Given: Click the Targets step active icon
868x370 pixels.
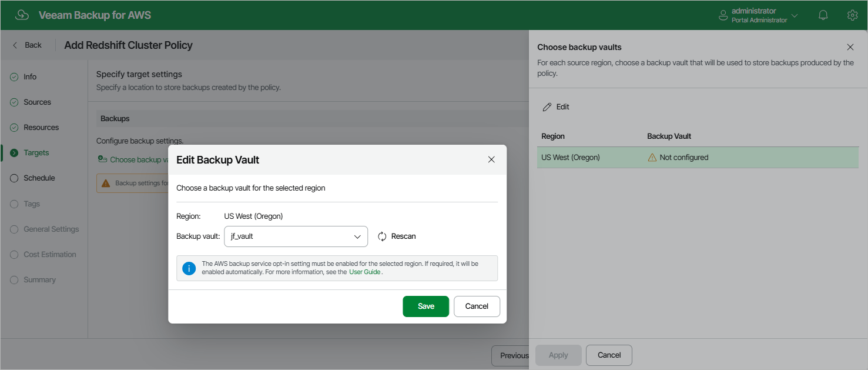Looking at the screenshot, I should click(x=14, y=153).
